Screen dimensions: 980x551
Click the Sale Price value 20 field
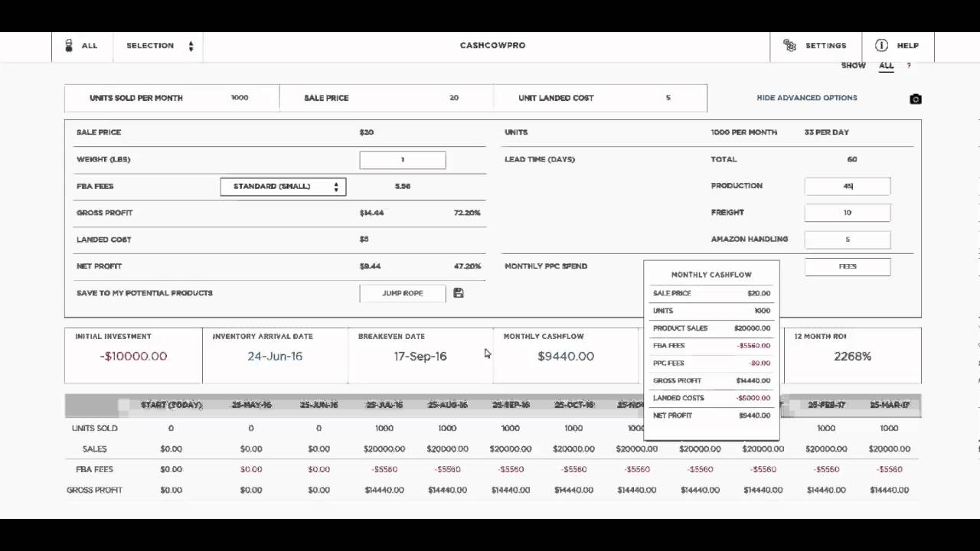point(454,98)
